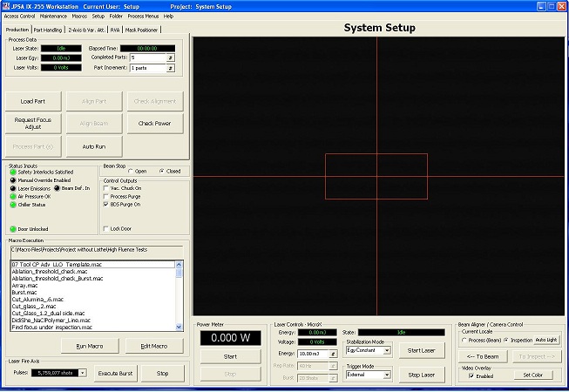The height and width of the screenshot is (392, 569).
Task: Click the Edit Macro button
Action: pyautogui.click(x=154, y=347)
